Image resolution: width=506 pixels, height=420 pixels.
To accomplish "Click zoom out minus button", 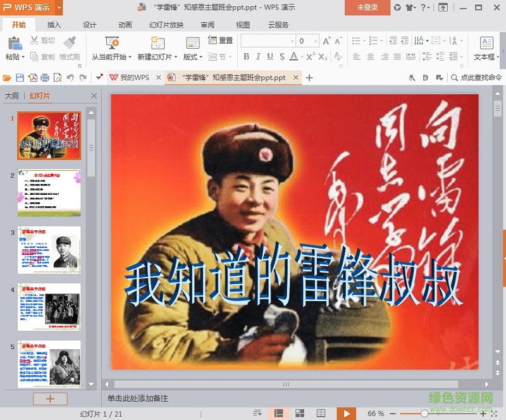I will tap(393, 414).
